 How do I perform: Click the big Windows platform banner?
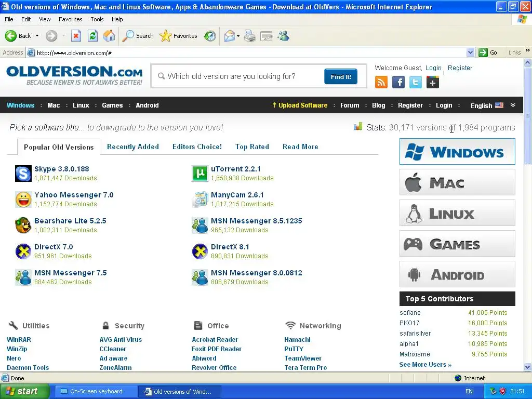coord(457,152)
